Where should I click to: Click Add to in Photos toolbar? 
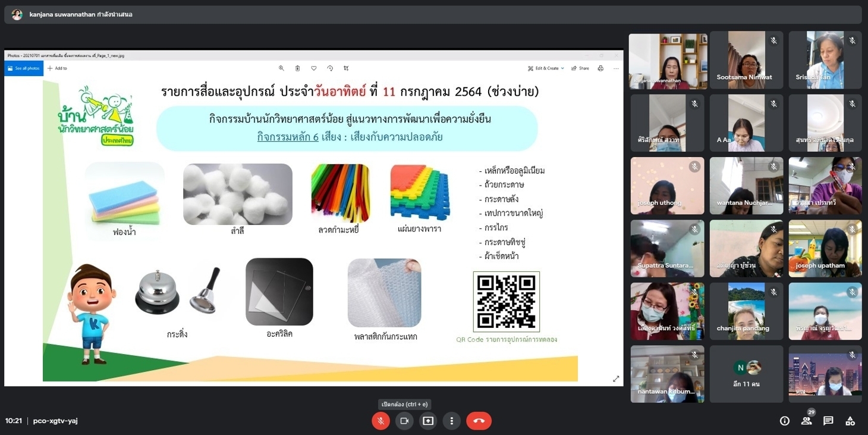[57, 68]
